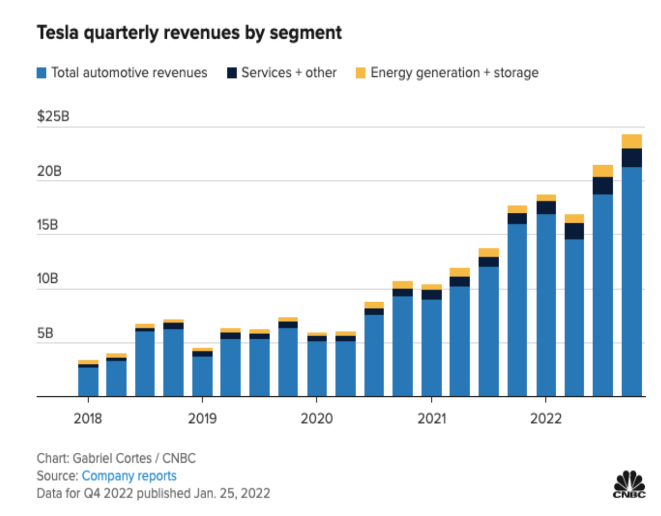Screen dimensions: 661x516
Task: Open the Company reports source link
Action: (129, 476)
